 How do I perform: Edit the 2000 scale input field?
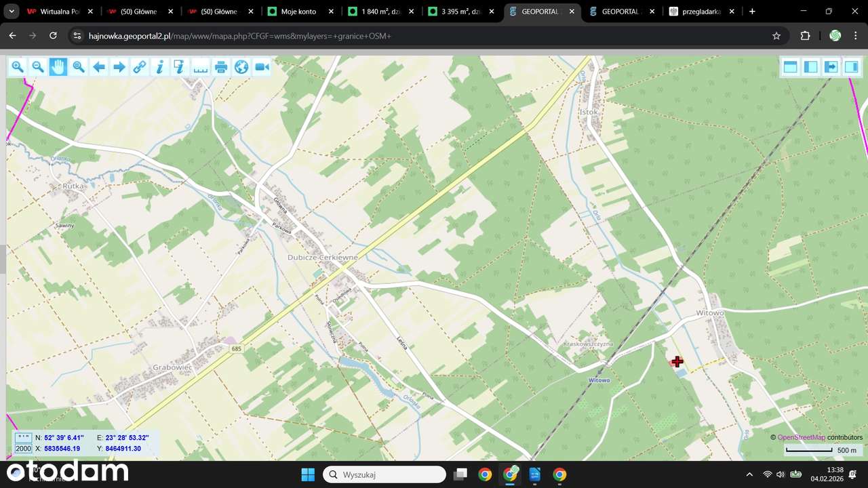click(x=22, y=448)
